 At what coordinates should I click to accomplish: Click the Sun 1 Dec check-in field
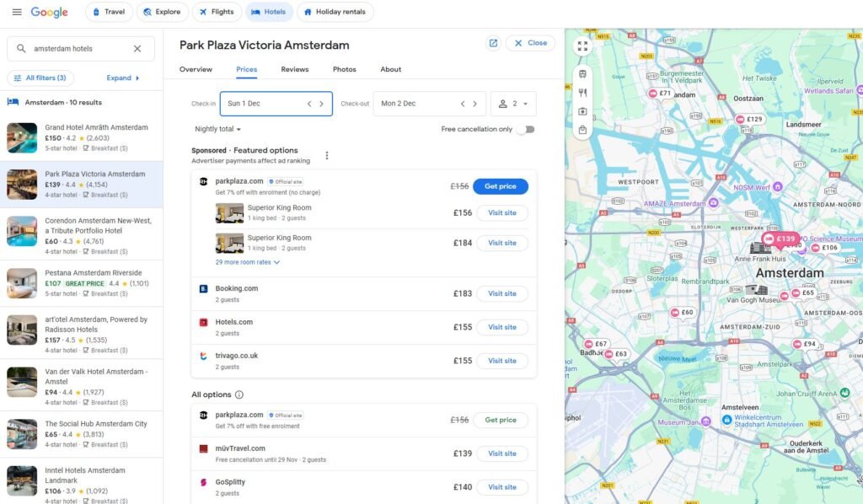click(276, 104)
